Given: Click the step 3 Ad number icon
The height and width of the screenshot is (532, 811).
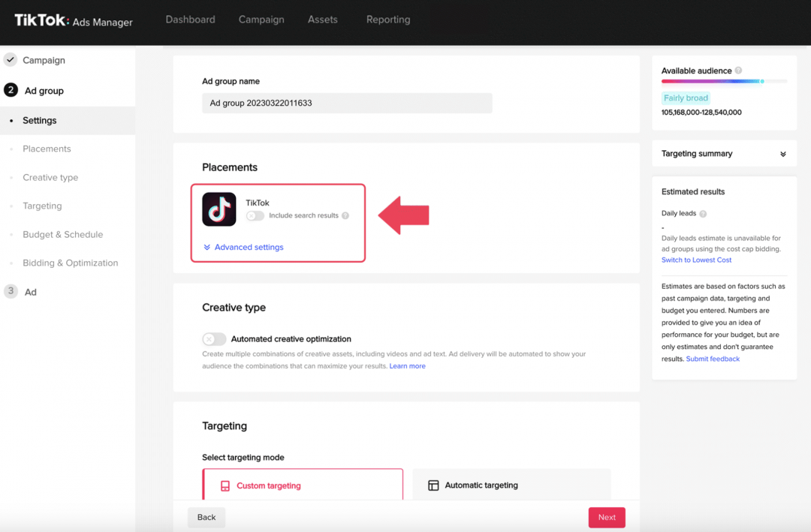Looking at the screenshot, I should 11,291.
